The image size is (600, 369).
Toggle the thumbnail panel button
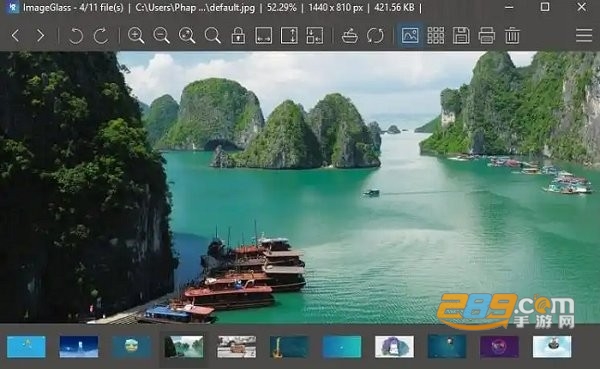click(x=410, y=36)
